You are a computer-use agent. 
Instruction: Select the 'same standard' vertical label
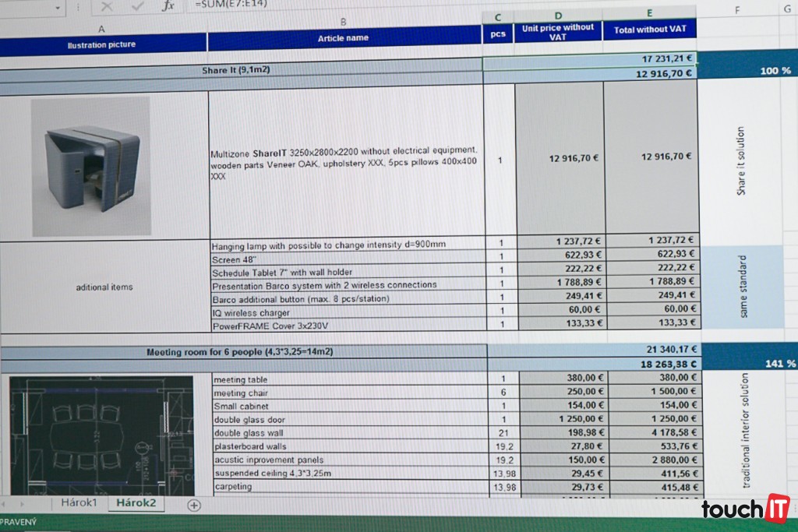point(743,287)
